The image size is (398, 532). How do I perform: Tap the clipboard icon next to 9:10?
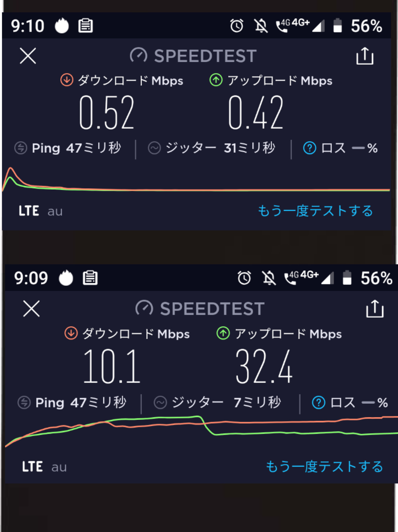[86, 26]
